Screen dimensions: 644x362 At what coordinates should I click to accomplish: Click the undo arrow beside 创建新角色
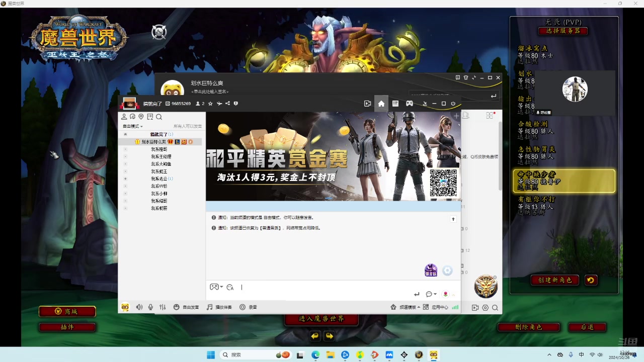point(591,280)
